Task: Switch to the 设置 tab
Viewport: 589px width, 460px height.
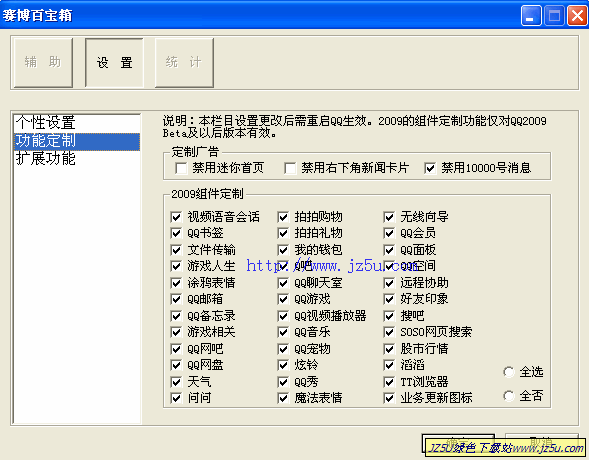Action: 115,62
